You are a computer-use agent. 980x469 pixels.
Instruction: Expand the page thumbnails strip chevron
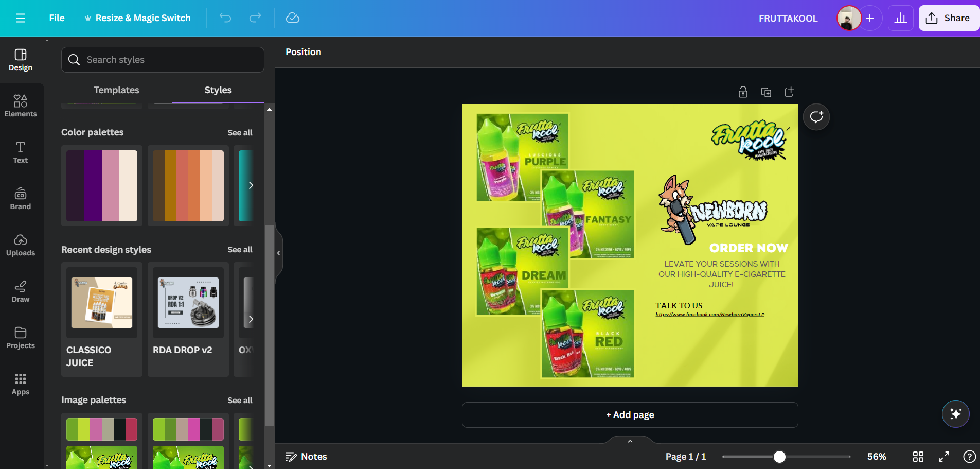click(630, 441)
